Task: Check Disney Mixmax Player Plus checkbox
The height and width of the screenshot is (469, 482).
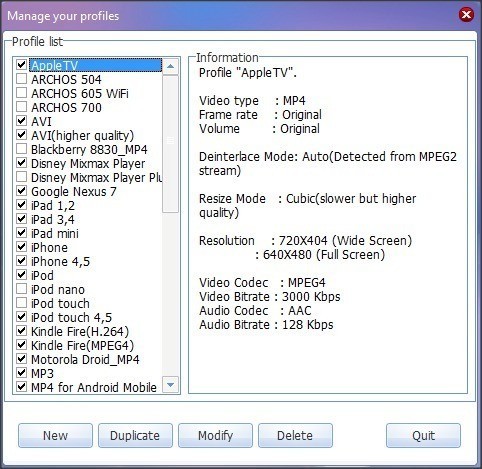Action: coord(22,177)
